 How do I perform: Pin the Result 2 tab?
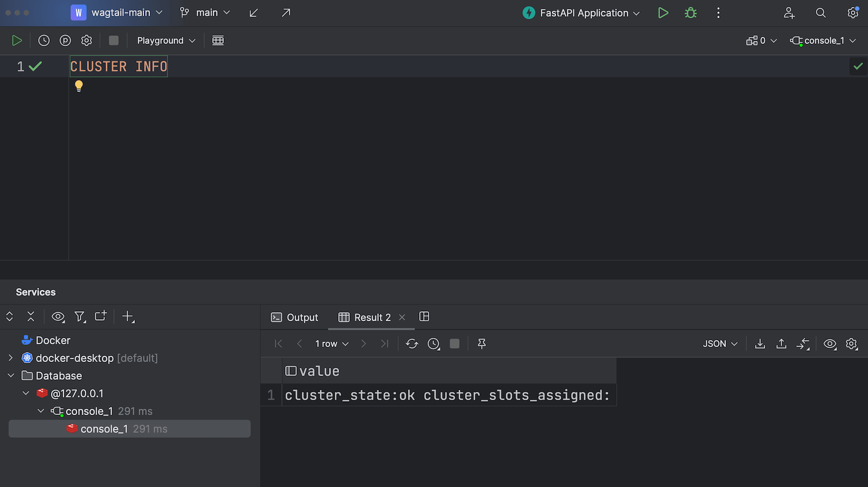point(482,344)
